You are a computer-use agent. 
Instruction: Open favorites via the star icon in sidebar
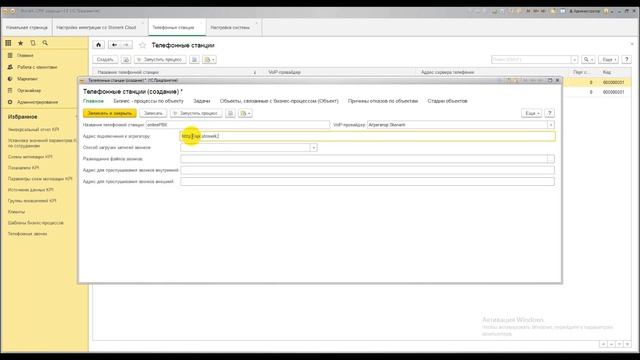tap(20, 43)
